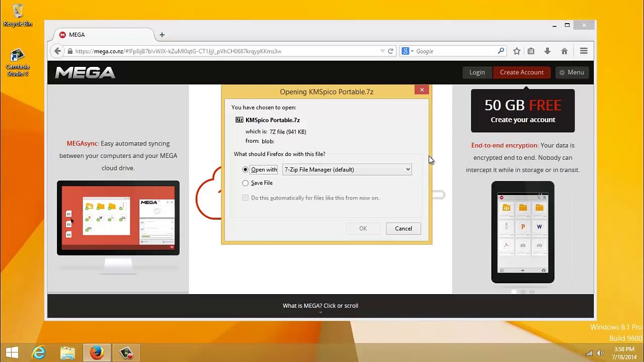
Task: Open the Recycle Bin desktop icon
Action: click(18, 15)
